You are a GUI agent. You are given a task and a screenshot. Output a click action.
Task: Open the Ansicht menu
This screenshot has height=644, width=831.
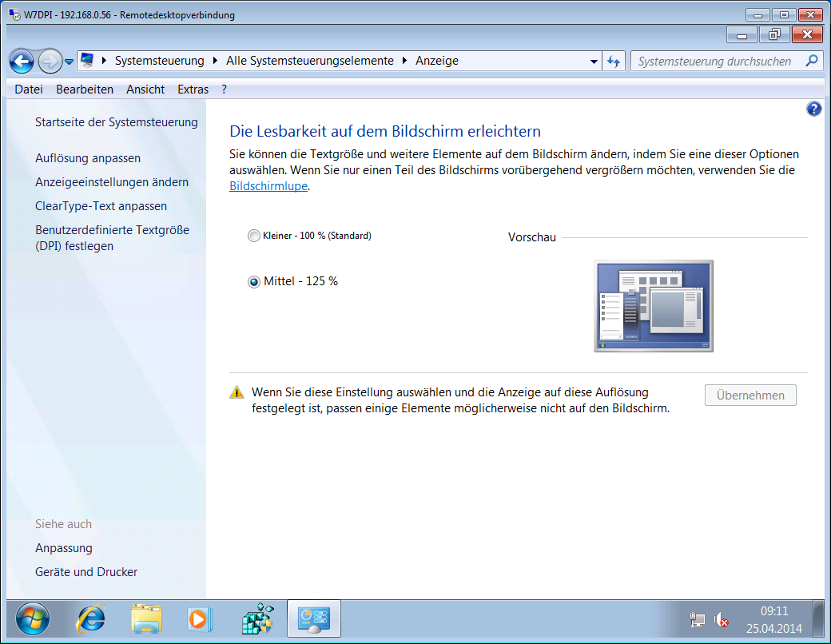click(145, 89)
